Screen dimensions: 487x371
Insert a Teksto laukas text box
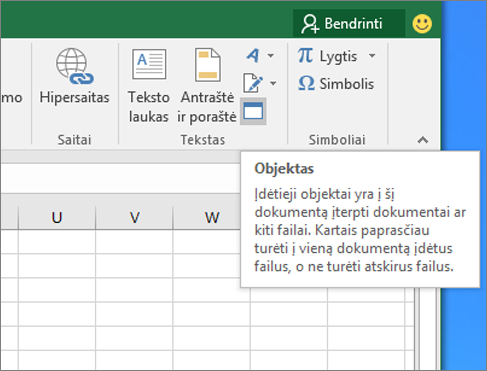point(149,86)
